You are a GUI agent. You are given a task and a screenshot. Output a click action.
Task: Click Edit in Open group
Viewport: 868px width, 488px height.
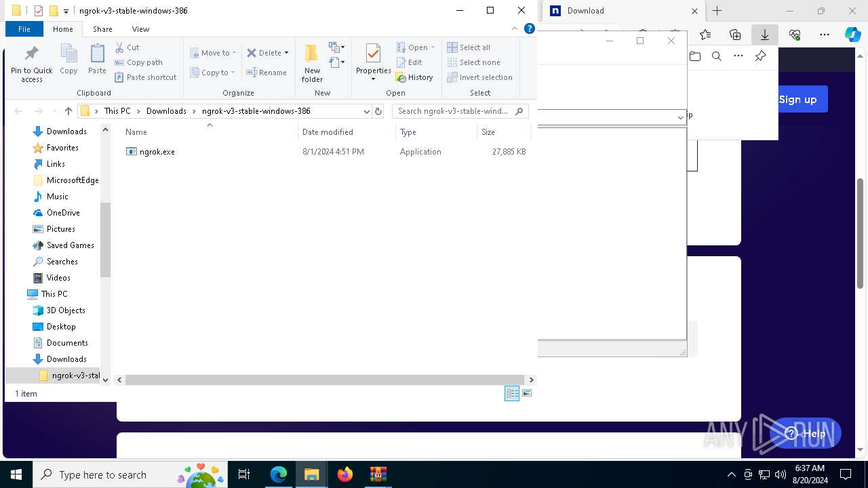click(x=410, y=62)
